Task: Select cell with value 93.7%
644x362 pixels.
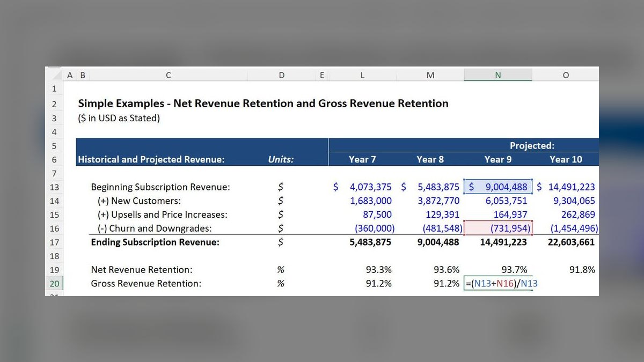Action: (x=514, y=270)
